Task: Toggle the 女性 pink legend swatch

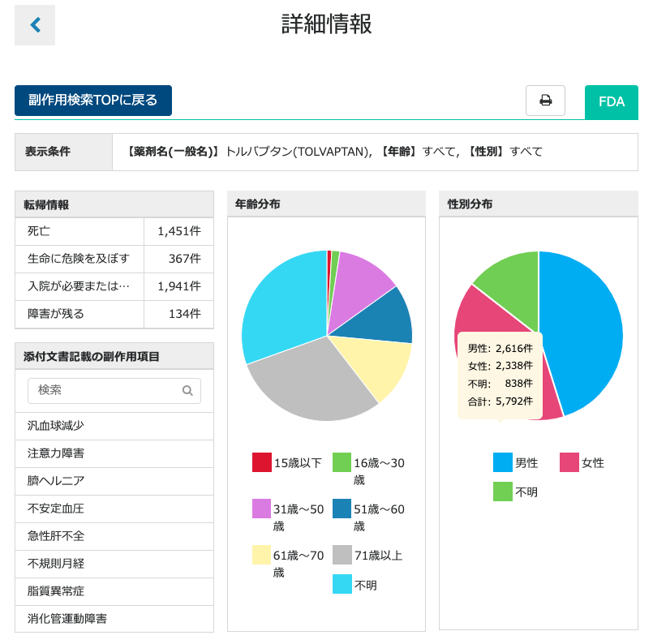Action: coord(569,462)
